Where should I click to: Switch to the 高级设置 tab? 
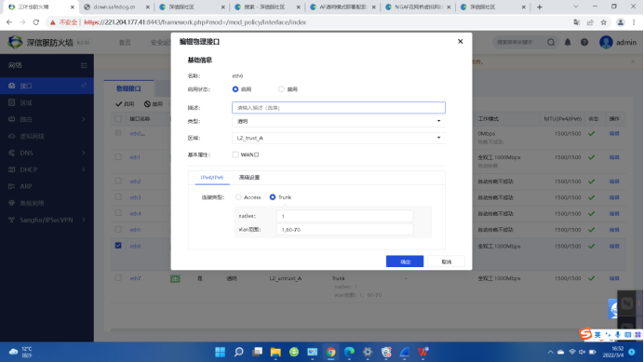[x=249, y=178]
